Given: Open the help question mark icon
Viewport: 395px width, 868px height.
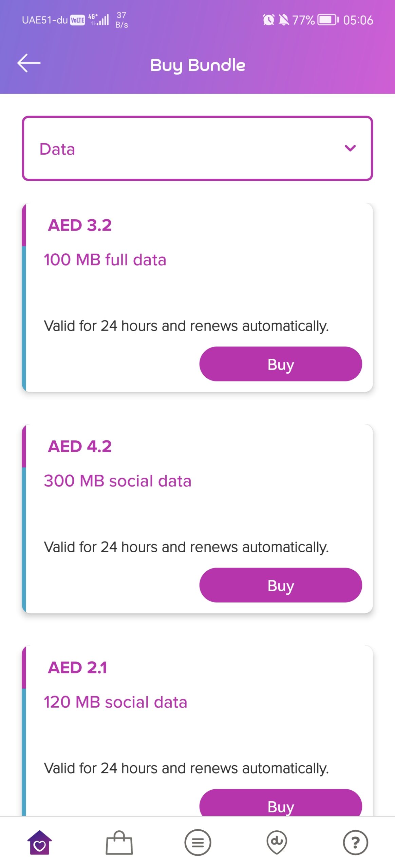Looking at the screenshot, I should (355, 842).
